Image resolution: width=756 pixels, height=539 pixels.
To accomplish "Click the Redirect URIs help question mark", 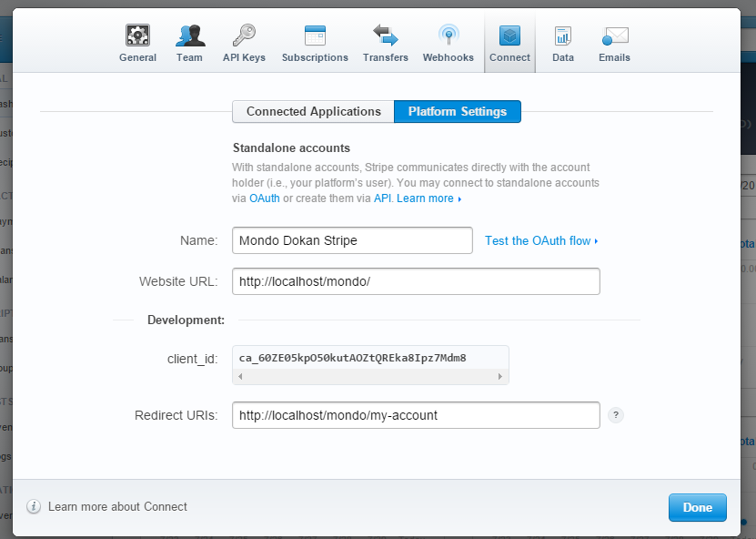I will point(616,415).
